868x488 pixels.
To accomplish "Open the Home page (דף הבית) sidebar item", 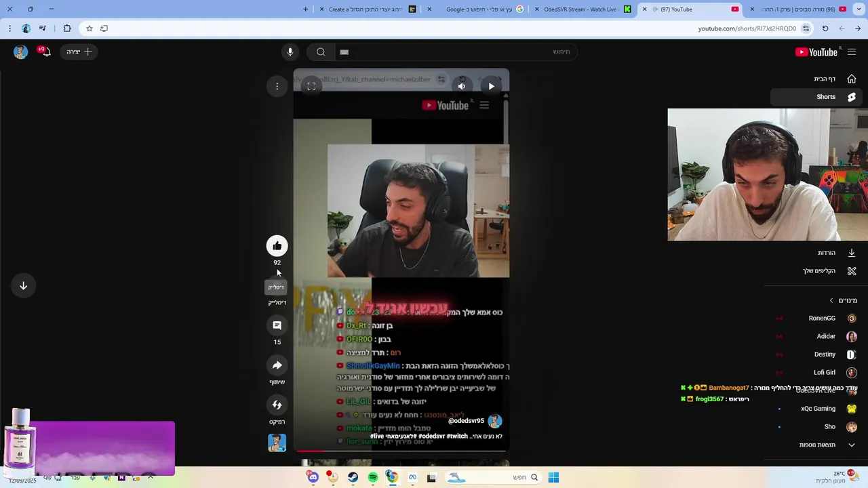I will pos(816,79).
